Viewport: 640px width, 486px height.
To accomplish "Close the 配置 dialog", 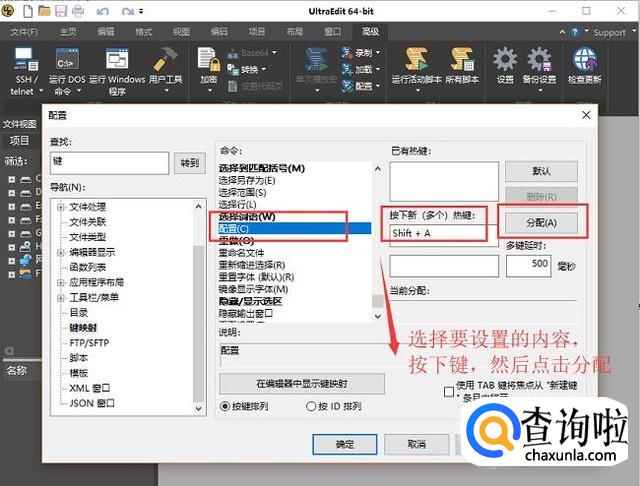I will [x=586, y=115].
